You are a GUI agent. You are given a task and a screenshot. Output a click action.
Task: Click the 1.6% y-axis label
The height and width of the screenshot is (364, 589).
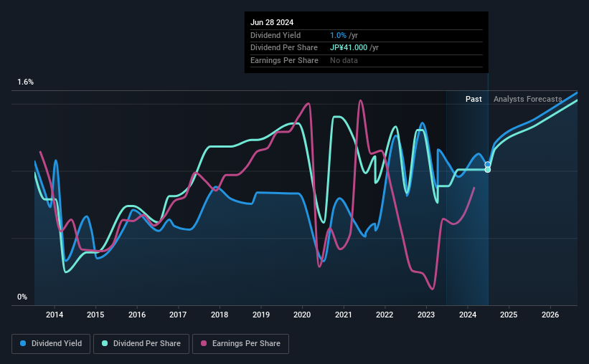coord(26,82)
